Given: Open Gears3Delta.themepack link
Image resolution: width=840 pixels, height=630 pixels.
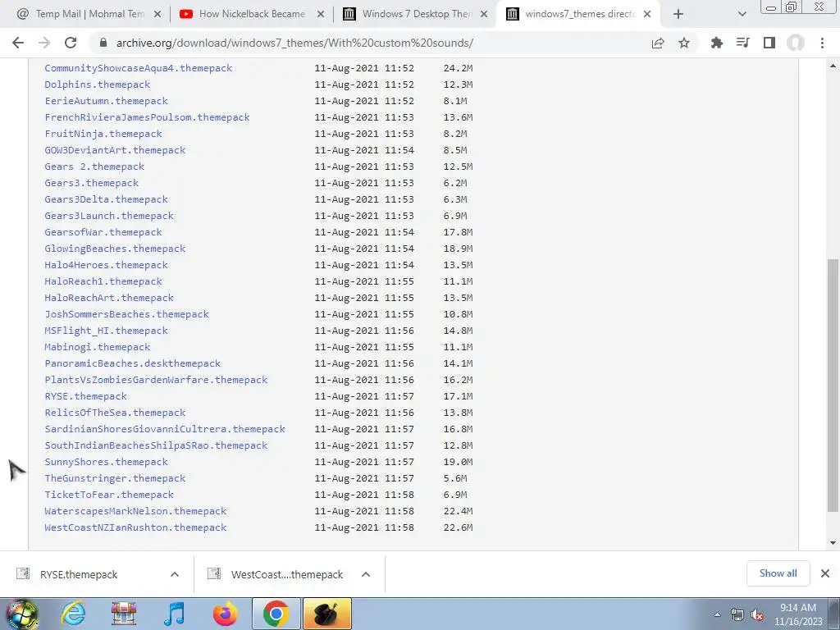Looking at the screenshot, I should (106, 199).
